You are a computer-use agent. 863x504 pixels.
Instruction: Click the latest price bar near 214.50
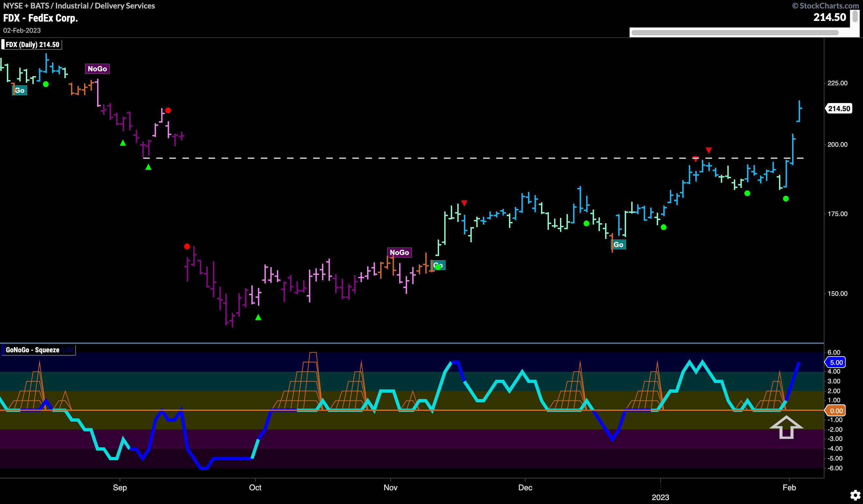[799, 111]
